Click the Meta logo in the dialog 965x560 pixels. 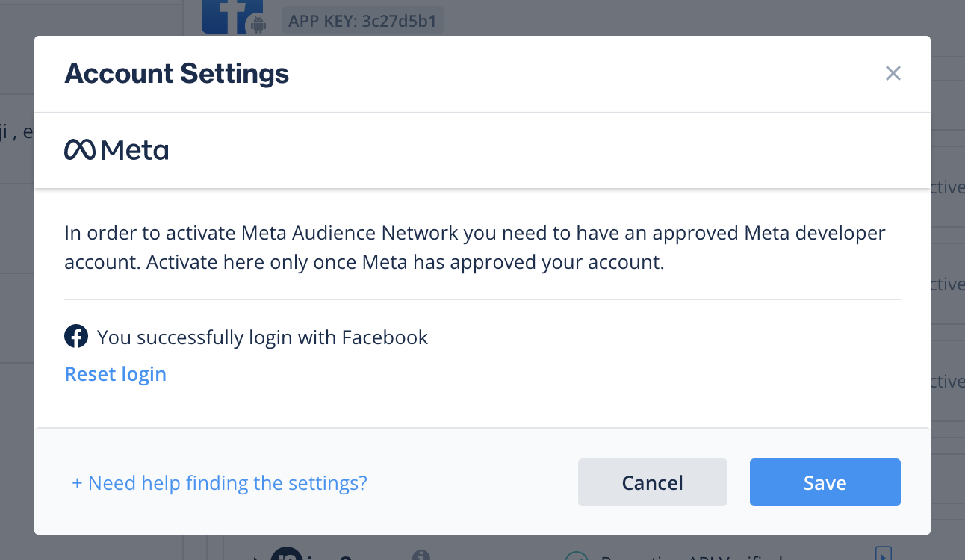117,149
